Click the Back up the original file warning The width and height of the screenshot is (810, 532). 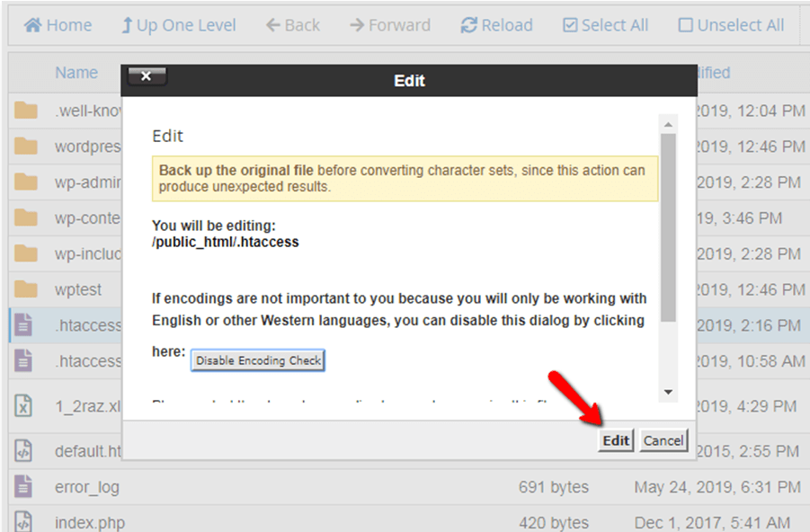(405, 178)
